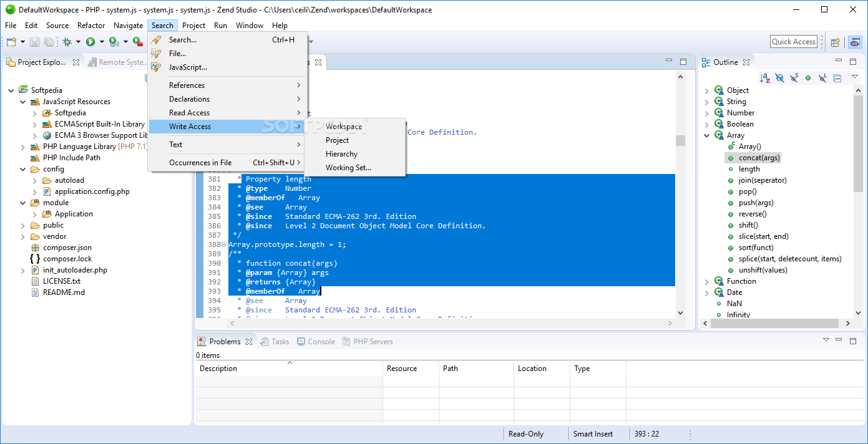Select Working Set... submenu entry
Viewport: 868px width, 444px height.
click(354, 168)
